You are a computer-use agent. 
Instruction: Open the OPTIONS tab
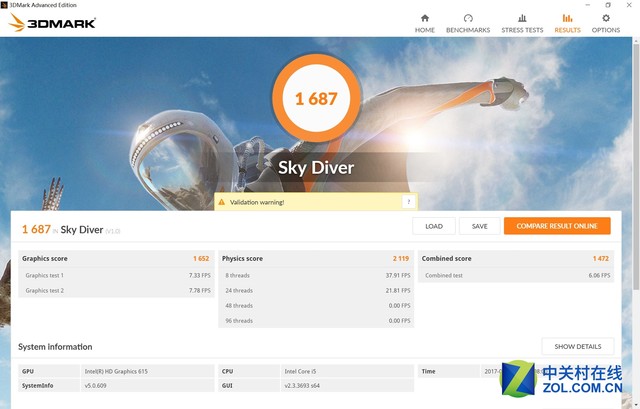pos(606,24)
